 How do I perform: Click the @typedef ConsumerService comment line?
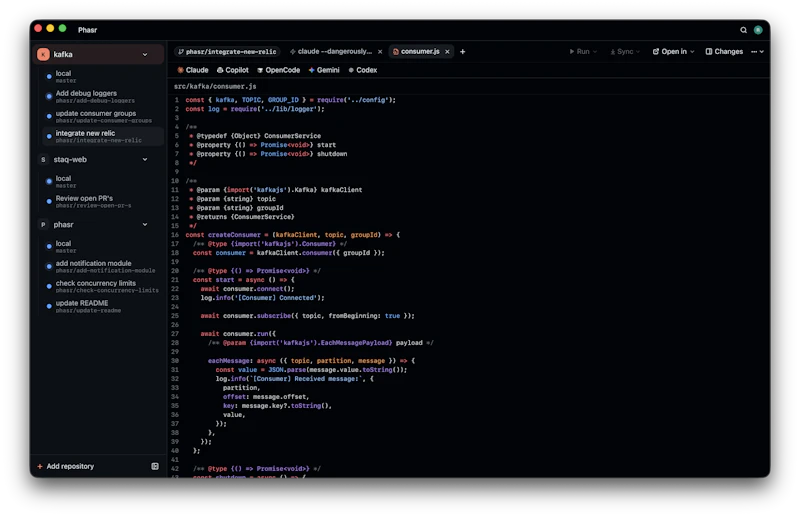[x=255, y=136]
